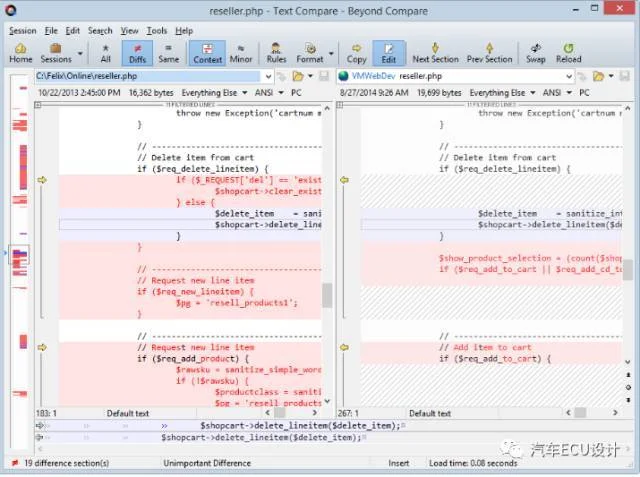Expand left filtered lines plus box
640x477 pixels.
pyautogui.click(x=38, y=105)
